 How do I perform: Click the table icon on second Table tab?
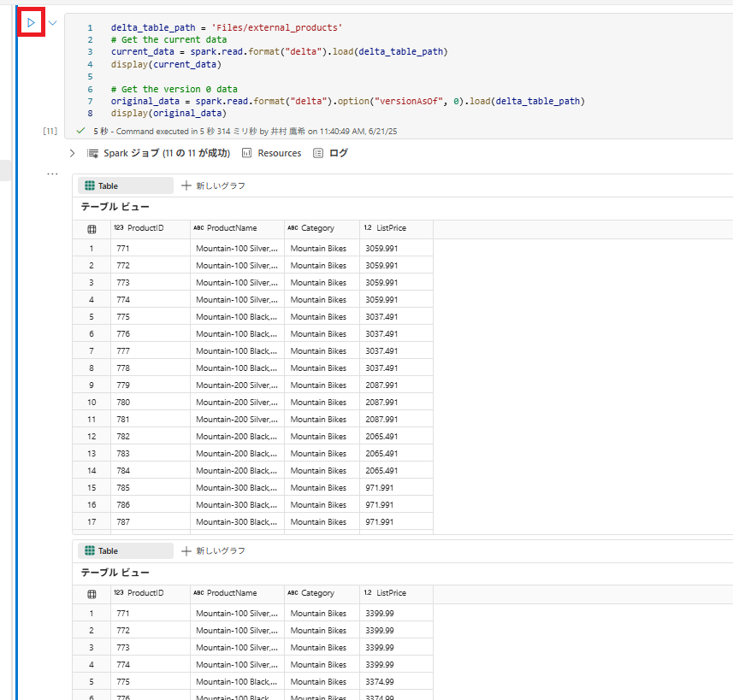click(90, 551)
